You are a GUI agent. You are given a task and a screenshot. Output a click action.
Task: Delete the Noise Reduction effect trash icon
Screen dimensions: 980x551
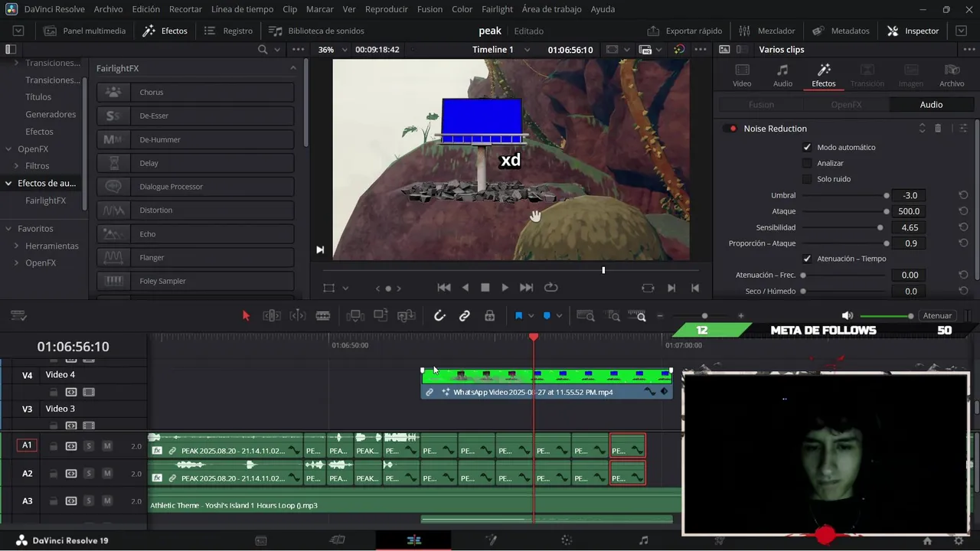pyautogui.click(x=938, y=129)
